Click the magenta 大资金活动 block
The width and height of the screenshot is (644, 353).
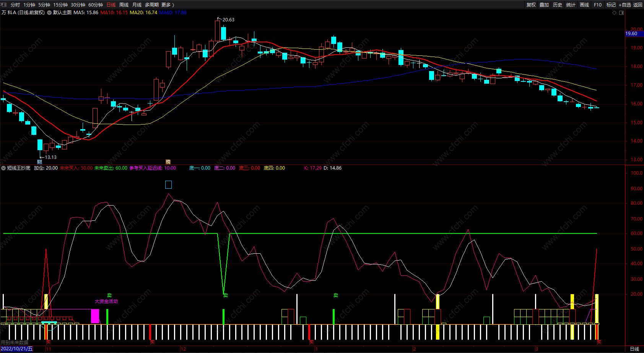[x=95, y=316]
